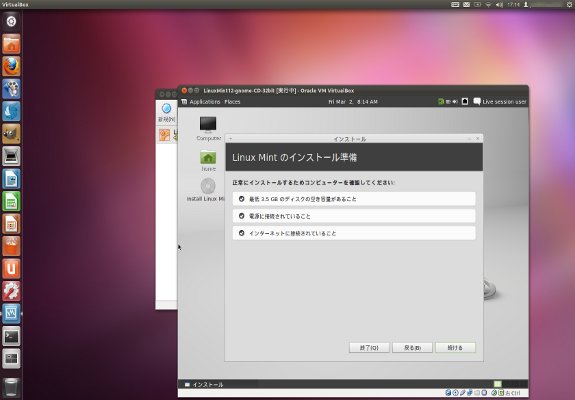575x400 pixels.
Task: Open Ubuntu One from the launcher
Action: (x=11, y=268)
